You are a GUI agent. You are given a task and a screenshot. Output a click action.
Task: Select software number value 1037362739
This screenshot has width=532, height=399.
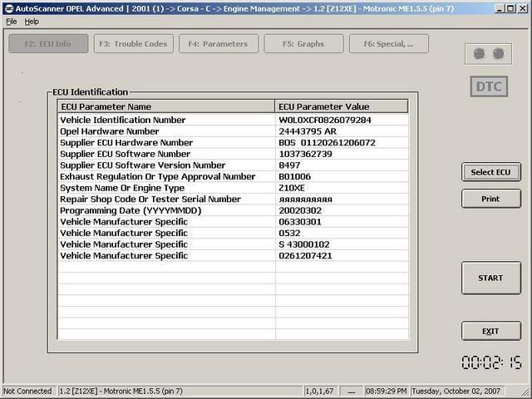(x=305, y=154)
